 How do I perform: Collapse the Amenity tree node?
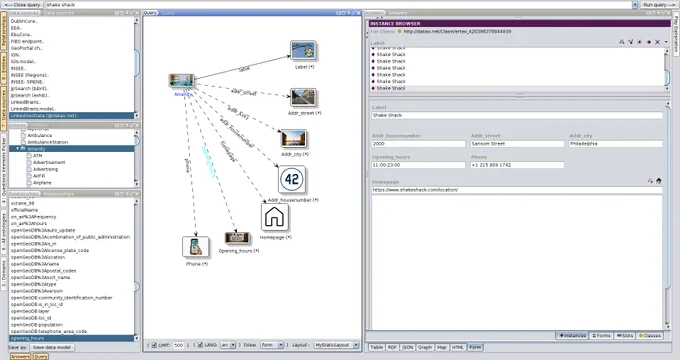coord(18,149)
